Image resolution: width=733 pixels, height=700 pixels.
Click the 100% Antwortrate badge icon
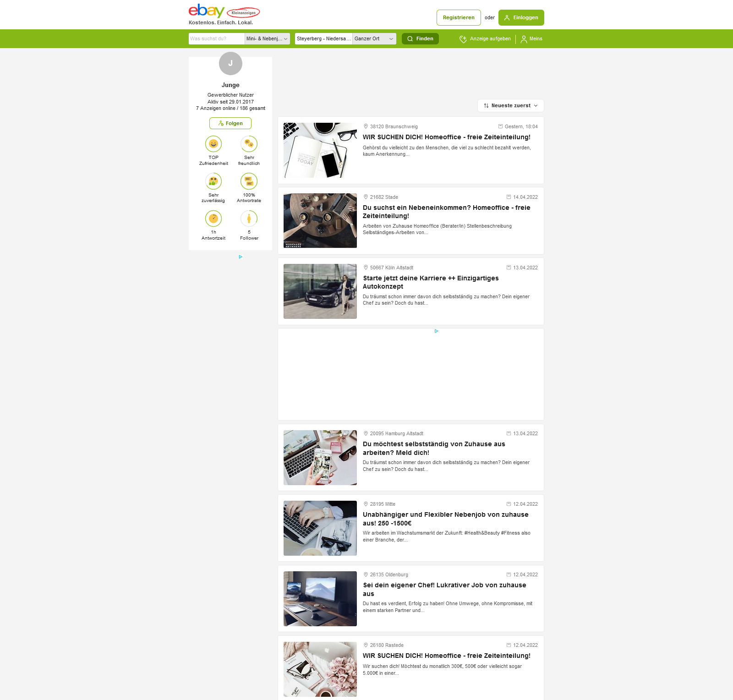[249, 181]
